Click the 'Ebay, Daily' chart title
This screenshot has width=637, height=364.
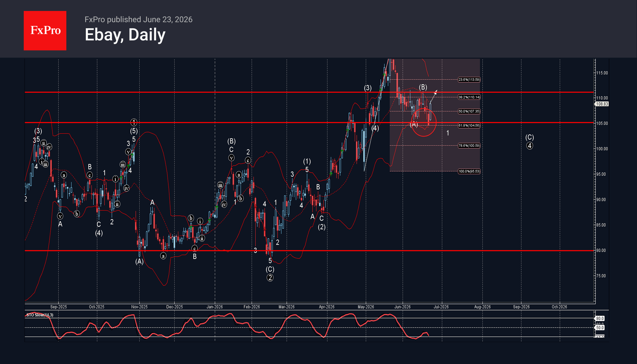(125, 35)
